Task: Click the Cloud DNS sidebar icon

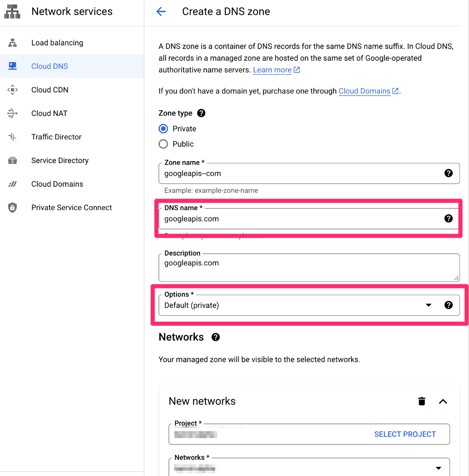Action: [13, 66]
